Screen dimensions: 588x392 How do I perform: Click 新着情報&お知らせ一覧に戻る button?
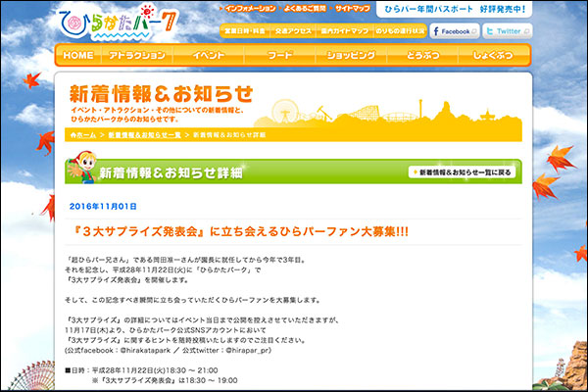click(462, 172)
